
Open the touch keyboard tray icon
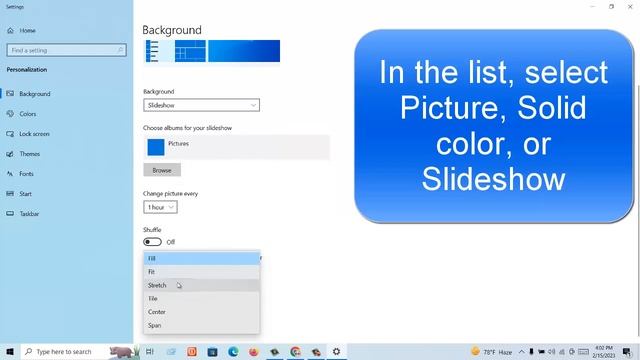584,351
